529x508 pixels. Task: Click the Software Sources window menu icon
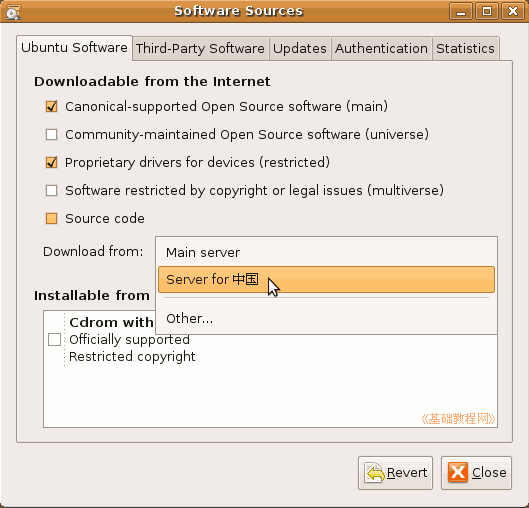(x=13, y=12)
